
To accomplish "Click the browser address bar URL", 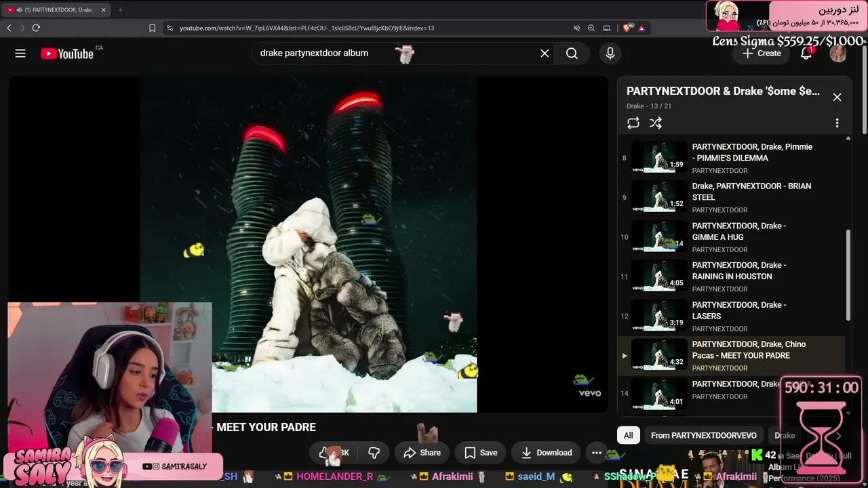I will [x=307, y=28].
